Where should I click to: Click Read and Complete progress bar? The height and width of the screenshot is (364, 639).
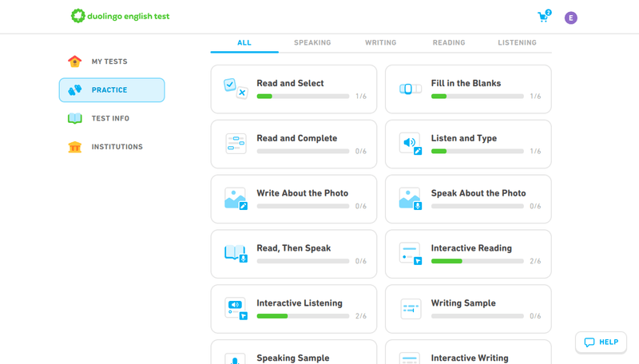(x=303, y=152)
